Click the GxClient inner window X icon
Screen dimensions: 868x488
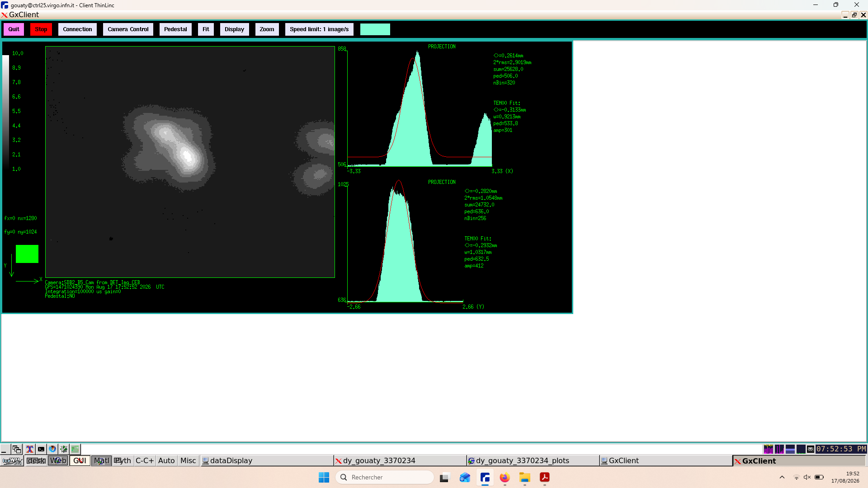click(5, 15)
